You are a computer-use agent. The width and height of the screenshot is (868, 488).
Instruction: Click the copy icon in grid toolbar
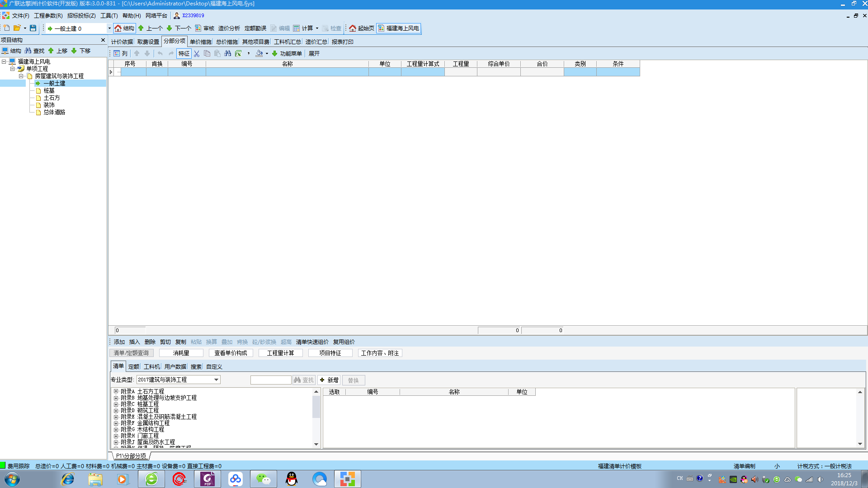click(207, 53)
